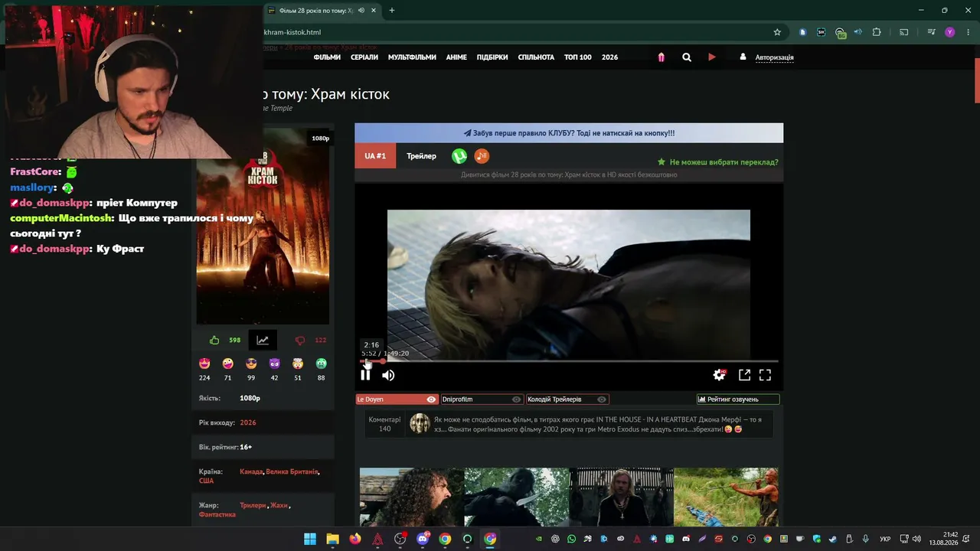This screenshot has width=980, height=551.
Task: Go to the ТОП 100 page
Action: point(578,57)
